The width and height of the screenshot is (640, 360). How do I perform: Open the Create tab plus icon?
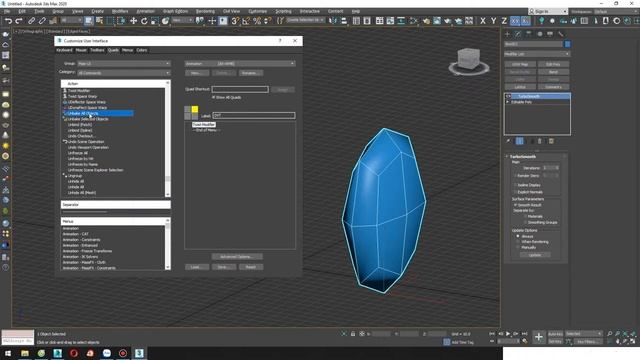507,34
